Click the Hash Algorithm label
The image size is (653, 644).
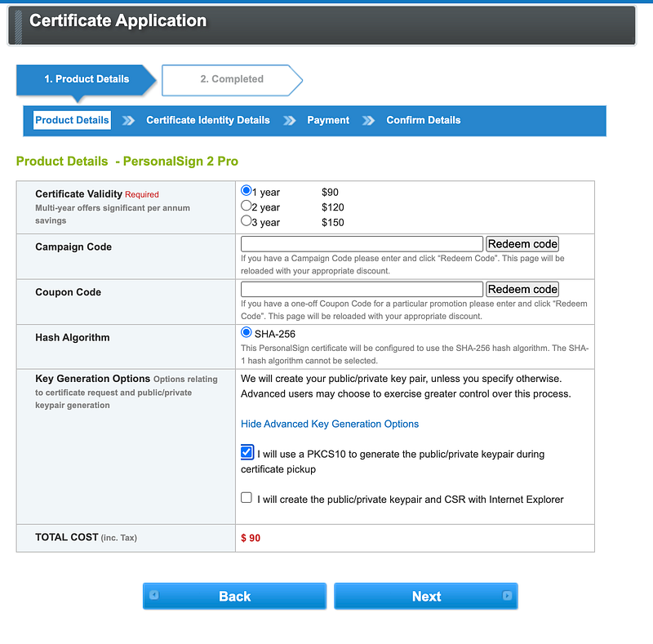(x=73, y=337)
